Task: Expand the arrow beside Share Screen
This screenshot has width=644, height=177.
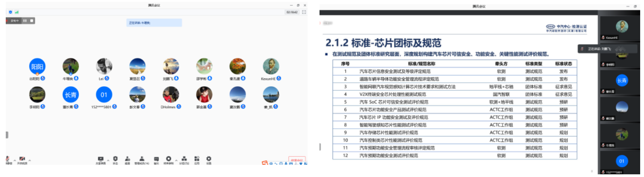Action: point(108,161)
